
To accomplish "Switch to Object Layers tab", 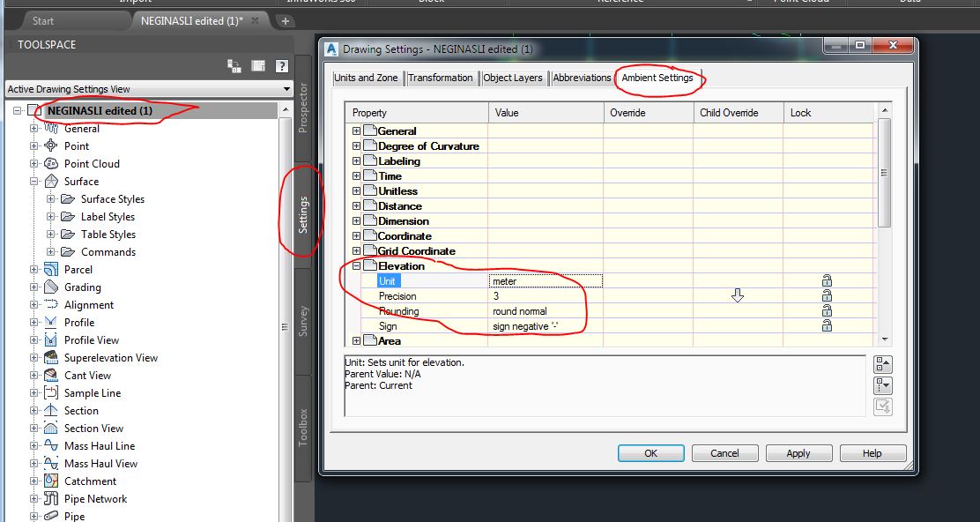I will click(513, 78).
